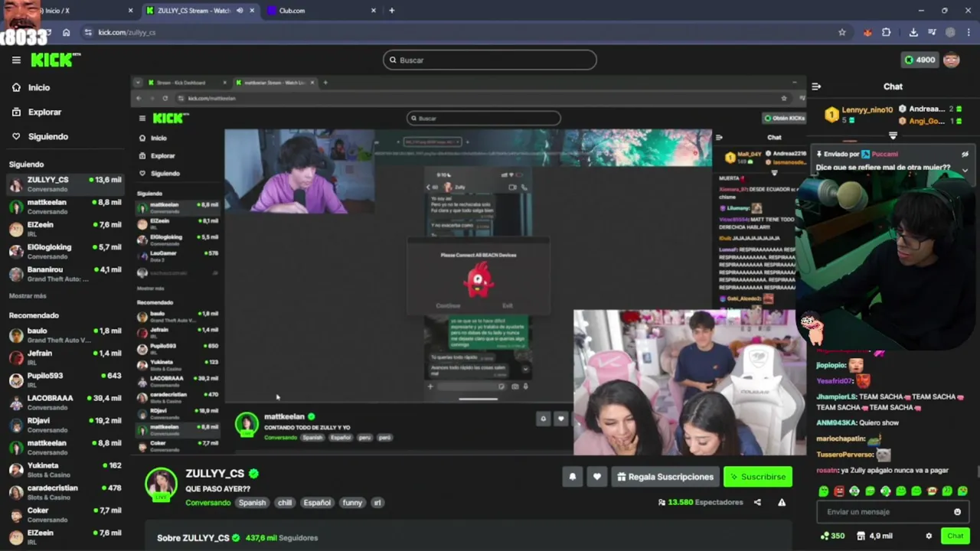Select ZULLYY_CS channel in Siguiendo list
Screen dimensions: 980x551
point(65,184)
